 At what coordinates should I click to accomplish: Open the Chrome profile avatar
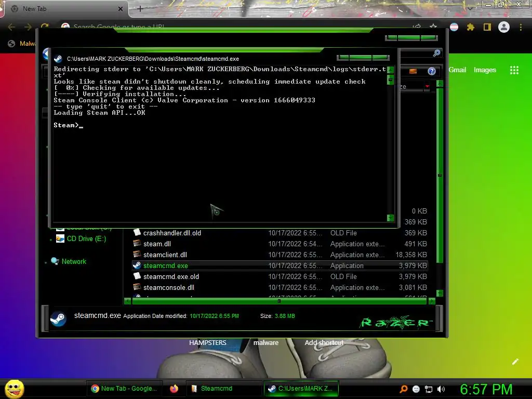[x=504, y=27]
